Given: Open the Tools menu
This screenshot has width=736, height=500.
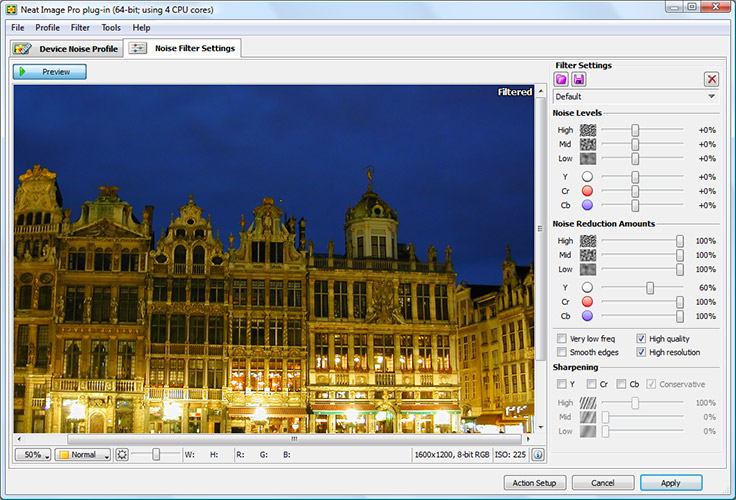Looking at the screenshot, I should (x=111, y=28).
